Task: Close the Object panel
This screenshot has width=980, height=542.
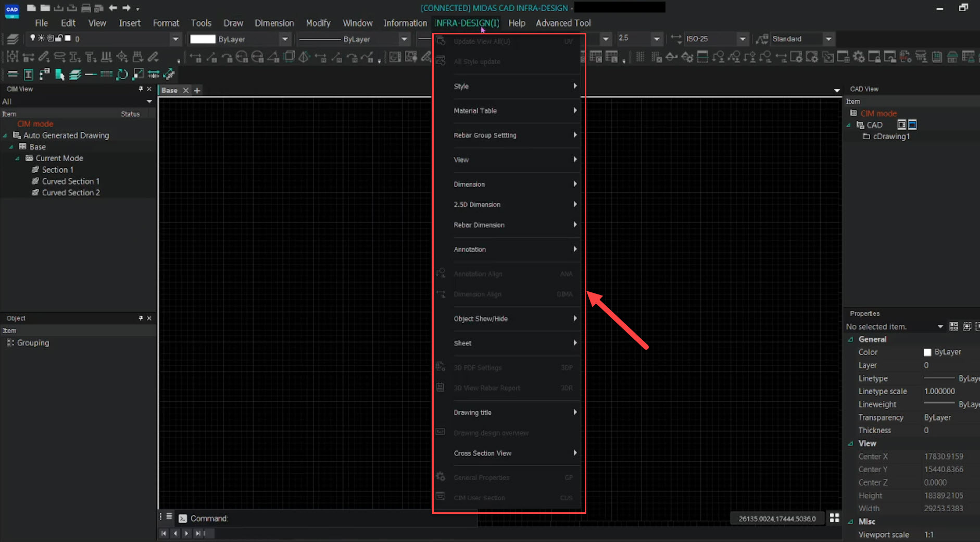Action: click(149, 318)
